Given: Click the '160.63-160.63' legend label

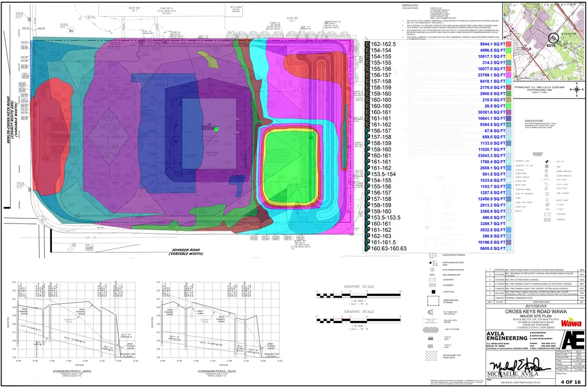Looking at the screenshot, I should pyautogui.click(x=389, y=249).
